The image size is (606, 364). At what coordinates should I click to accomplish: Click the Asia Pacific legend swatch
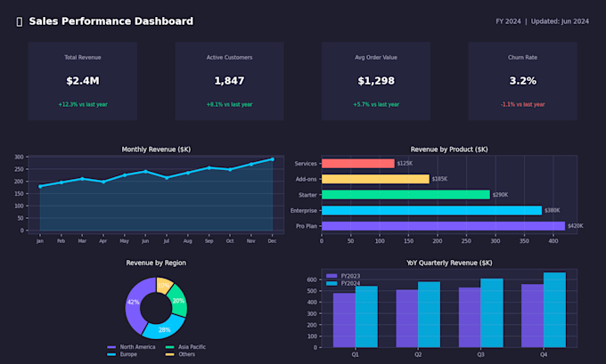coord(170,347)
